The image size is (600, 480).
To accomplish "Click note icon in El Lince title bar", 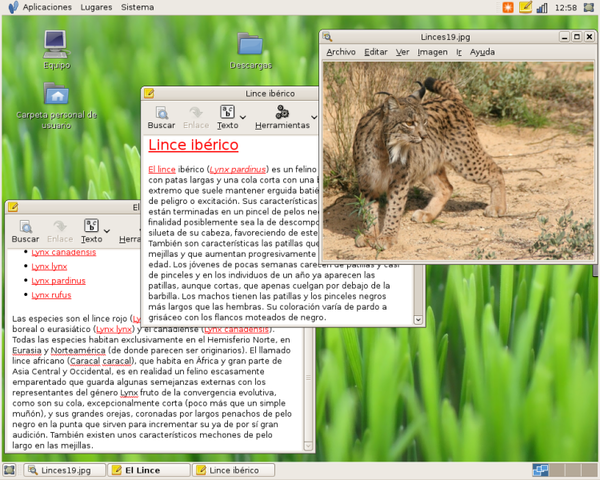I will click(x=13, y=207).
